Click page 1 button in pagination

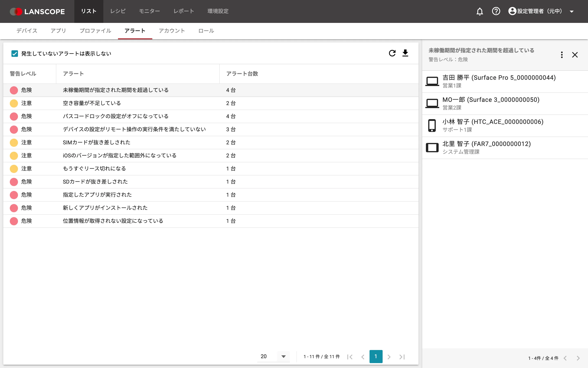tap(376, 357)
